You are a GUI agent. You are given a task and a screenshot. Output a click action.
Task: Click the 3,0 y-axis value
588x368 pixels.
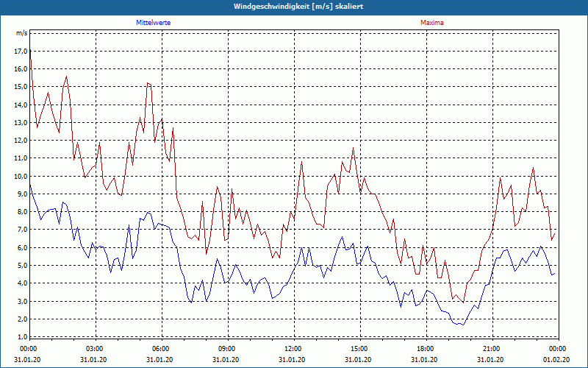(x=22, y=301)
